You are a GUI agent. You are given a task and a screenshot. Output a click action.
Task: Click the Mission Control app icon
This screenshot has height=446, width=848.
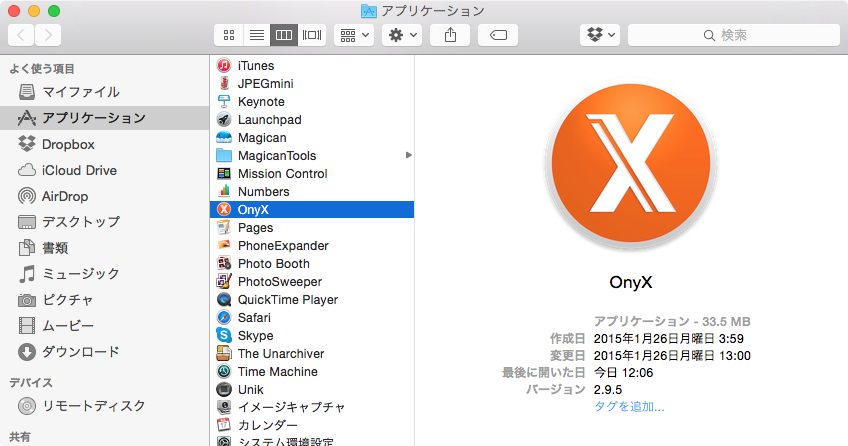(224, 174)
